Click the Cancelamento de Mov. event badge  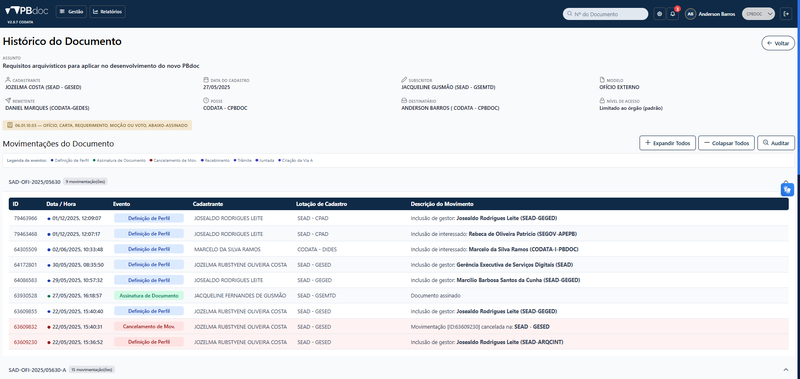148,326
